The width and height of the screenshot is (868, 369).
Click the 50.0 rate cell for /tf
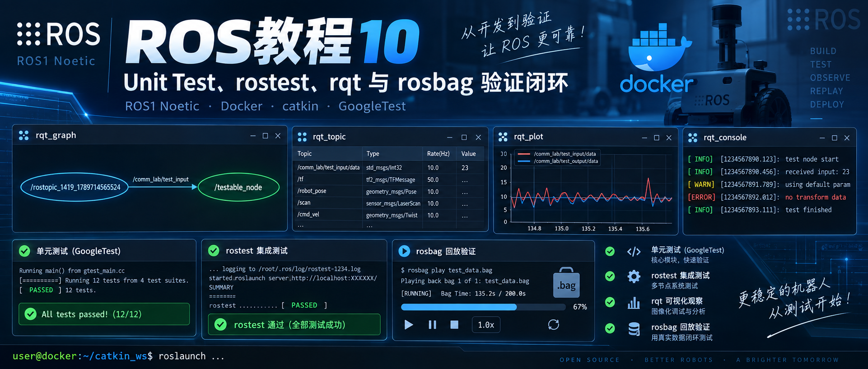point(433,180)
